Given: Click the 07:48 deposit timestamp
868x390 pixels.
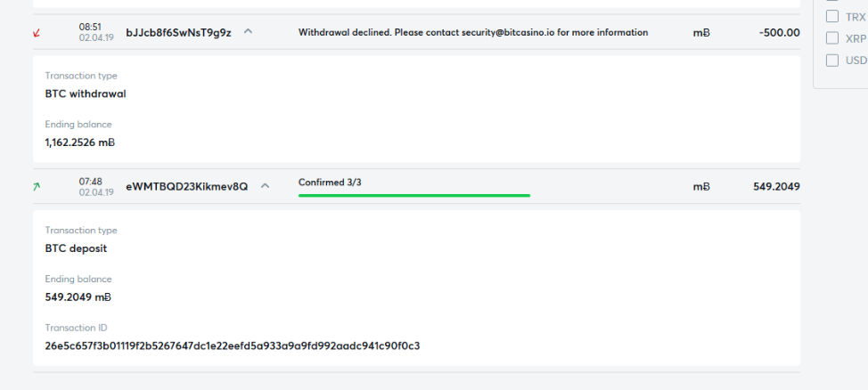Looking at the screenshot, I should coord(90,182).
